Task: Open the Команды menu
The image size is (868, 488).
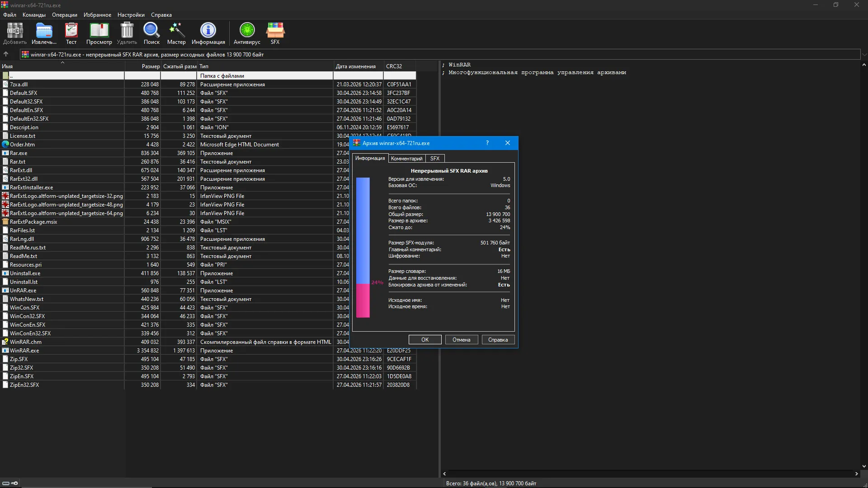Action: [x=34, y=15]
